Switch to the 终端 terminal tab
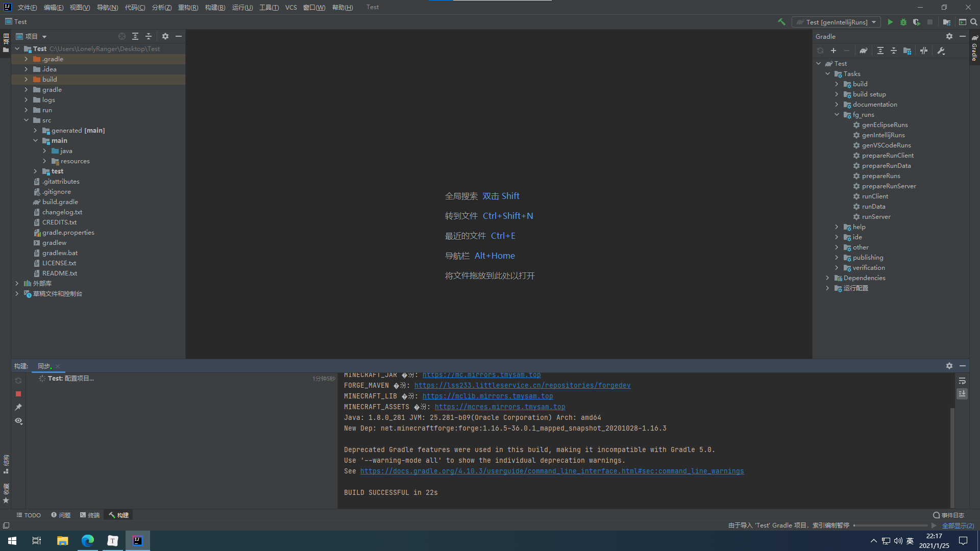This screenshot has height=551, width=980. (x=90, y=515)
